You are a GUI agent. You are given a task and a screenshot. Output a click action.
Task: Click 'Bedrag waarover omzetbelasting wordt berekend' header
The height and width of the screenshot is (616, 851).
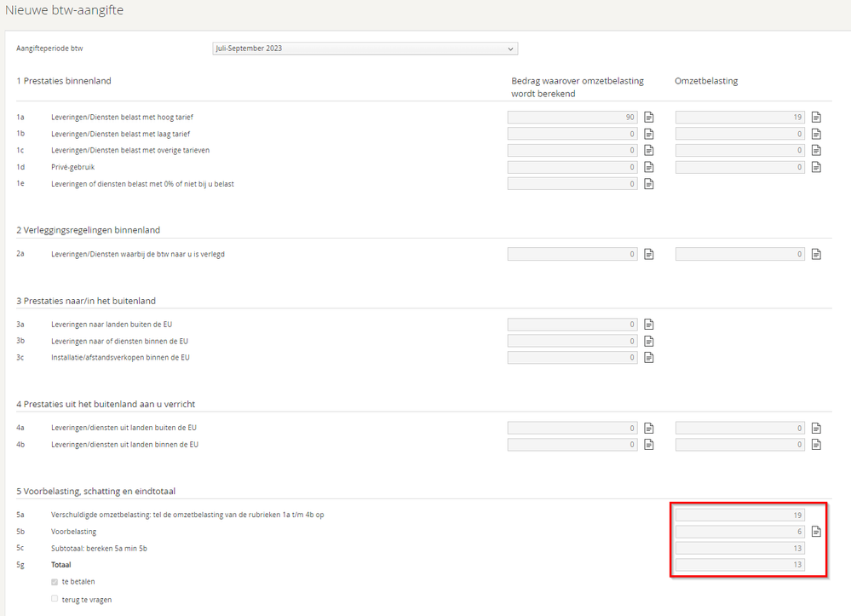(x=578, y=88)
